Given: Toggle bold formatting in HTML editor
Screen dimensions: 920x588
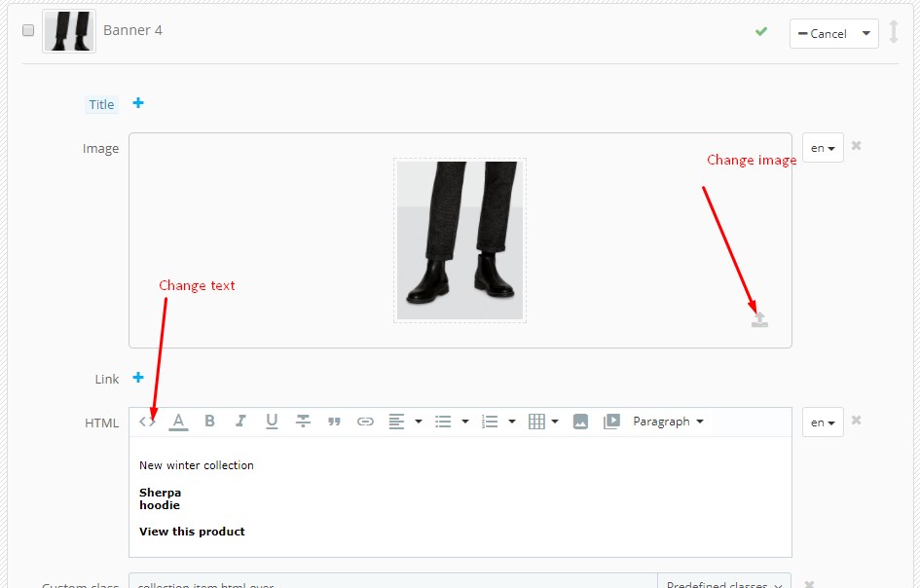Looking at the screenshot, I should (x=209, y=422).
